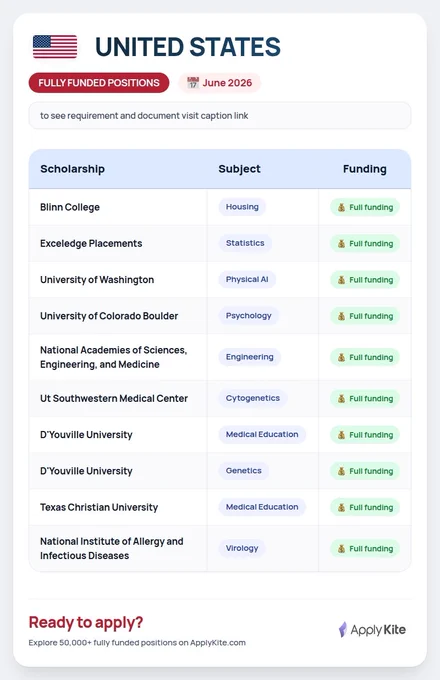Click money bag icon in Virology row
This screenshot has width=440, height=680.
click(x=342, y=548)
